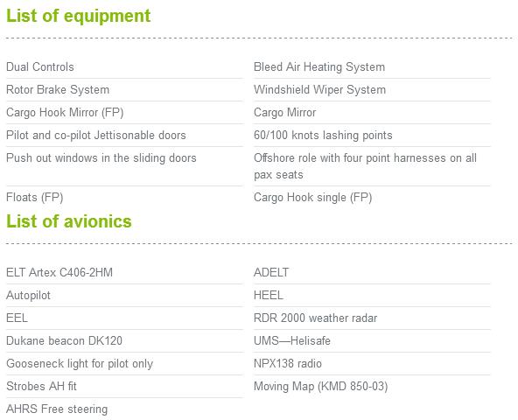The height and width of the screenshot is (420, 518).
Task: Click 'Windshield Wiper System' entry
Action: (x=319, y=90)
